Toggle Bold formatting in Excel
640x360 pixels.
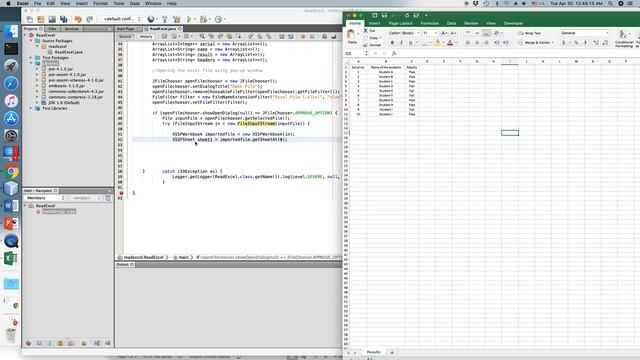point(392,43)
